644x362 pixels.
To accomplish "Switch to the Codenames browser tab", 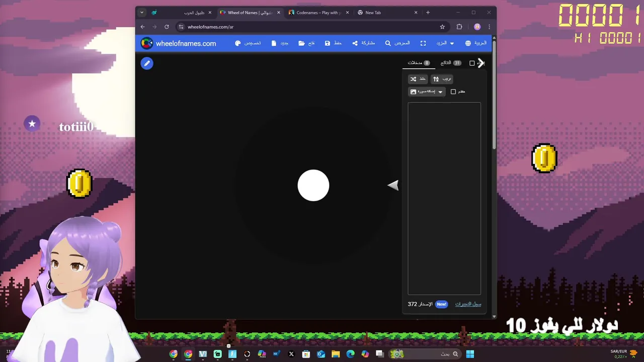I will point(318,13).
